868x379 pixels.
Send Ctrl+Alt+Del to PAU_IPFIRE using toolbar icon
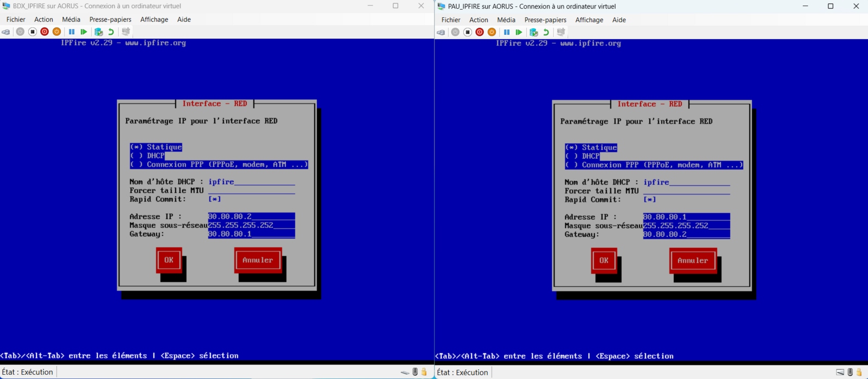tap(441, 33)
